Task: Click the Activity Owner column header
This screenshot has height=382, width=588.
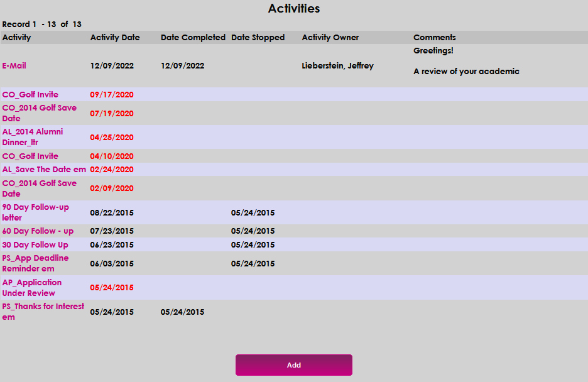Action: (330, 37)
